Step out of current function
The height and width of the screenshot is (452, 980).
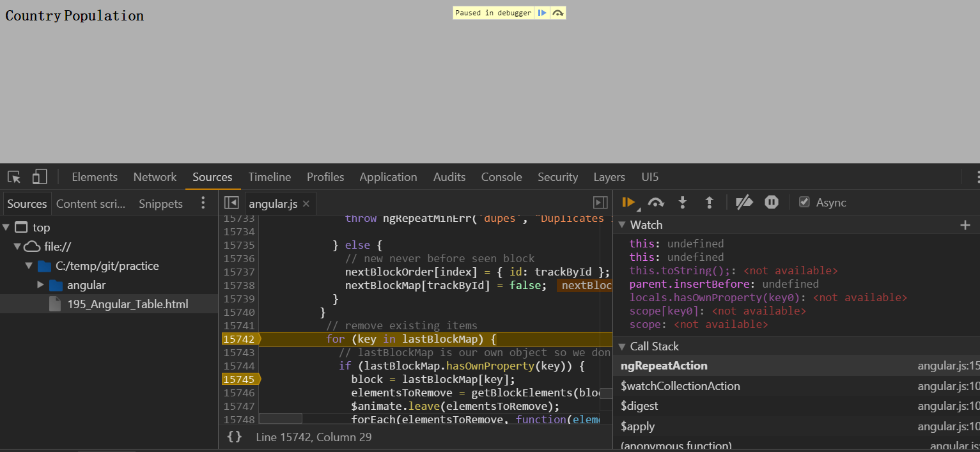click(x=709, y=203)
